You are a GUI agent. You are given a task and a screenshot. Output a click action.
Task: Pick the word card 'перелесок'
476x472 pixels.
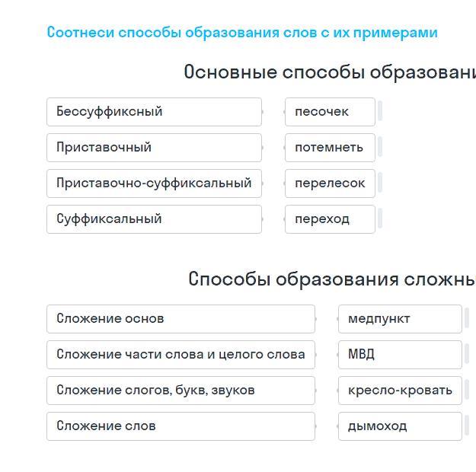(x=330, y=183)
